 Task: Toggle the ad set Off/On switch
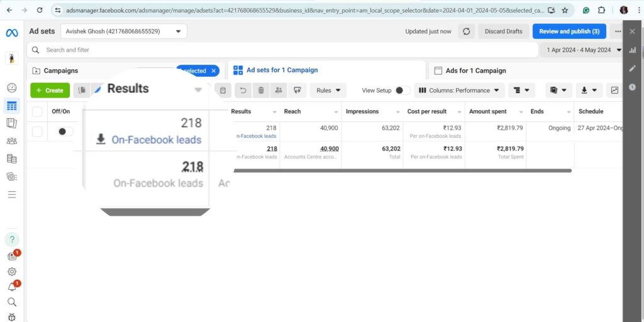pos(65,131)
